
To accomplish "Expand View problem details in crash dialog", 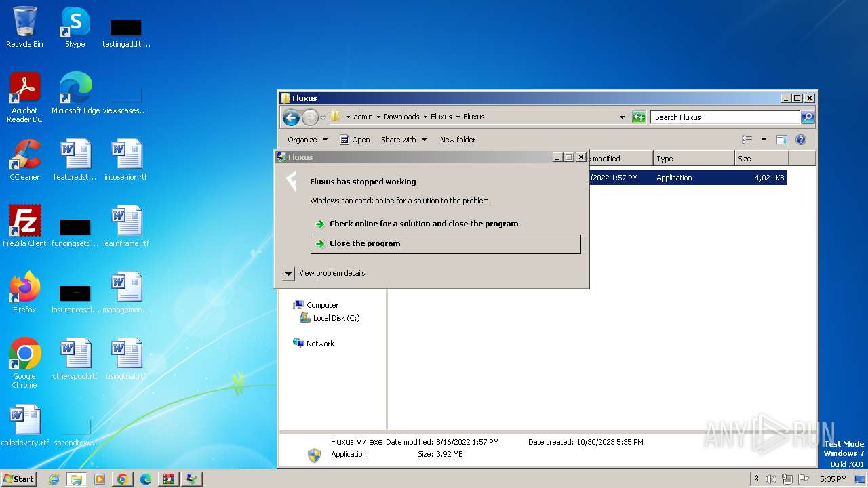I will (x=288, y=274).
